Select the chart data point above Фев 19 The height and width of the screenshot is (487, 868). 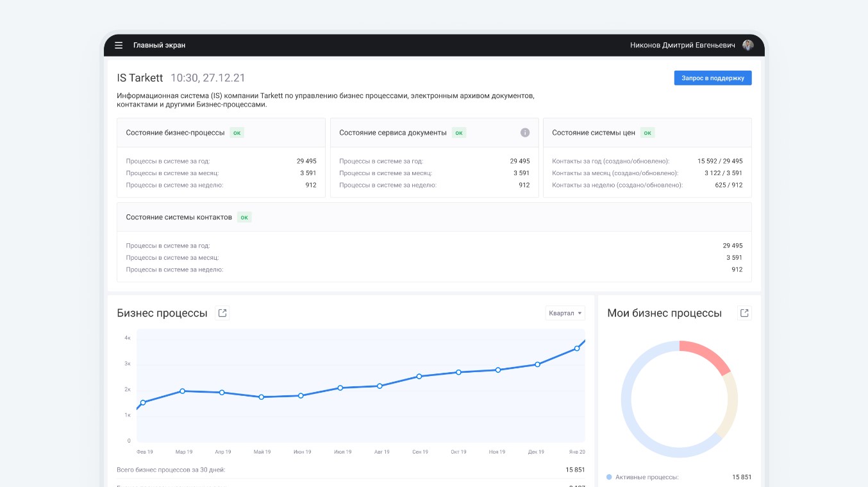(143, 403)
